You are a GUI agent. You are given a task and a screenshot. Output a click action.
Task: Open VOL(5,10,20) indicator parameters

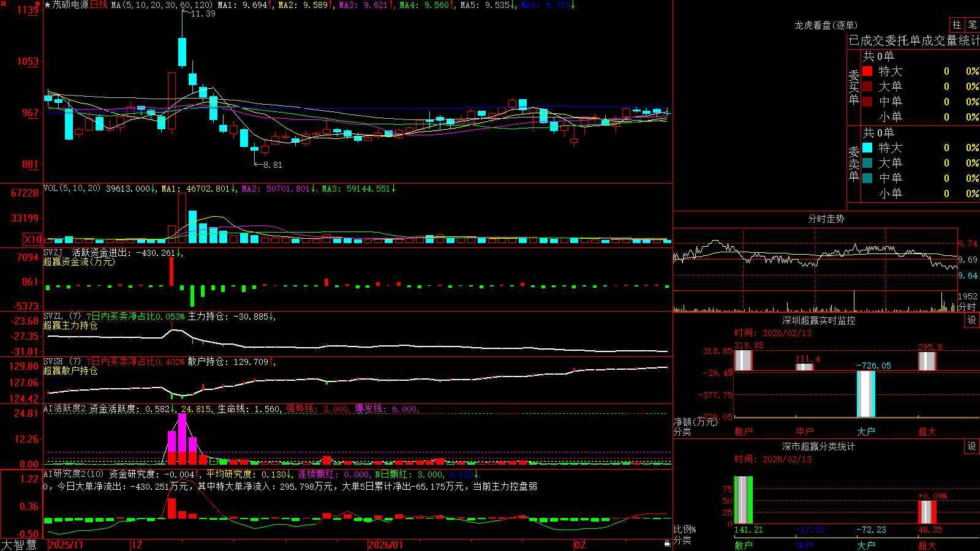click(72, 189)
